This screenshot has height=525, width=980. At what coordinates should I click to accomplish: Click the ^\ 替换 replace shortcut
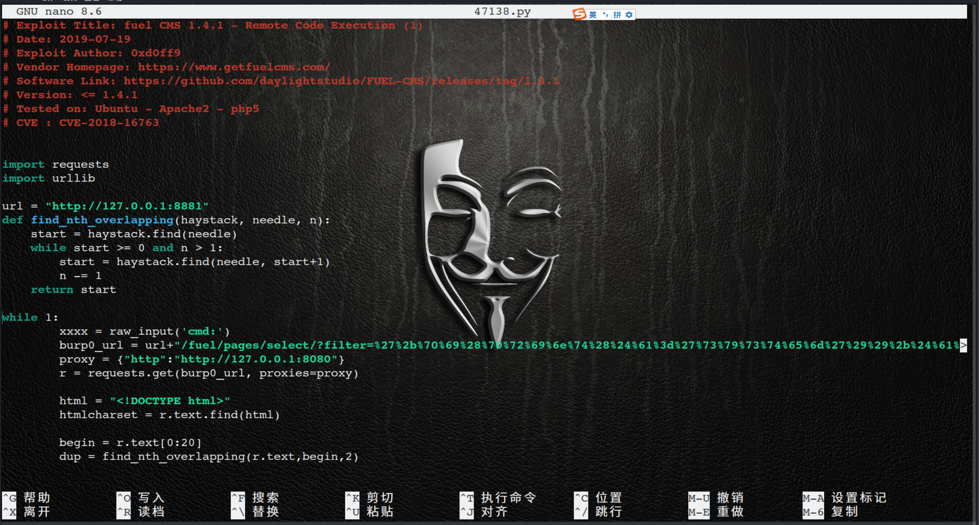255,511
